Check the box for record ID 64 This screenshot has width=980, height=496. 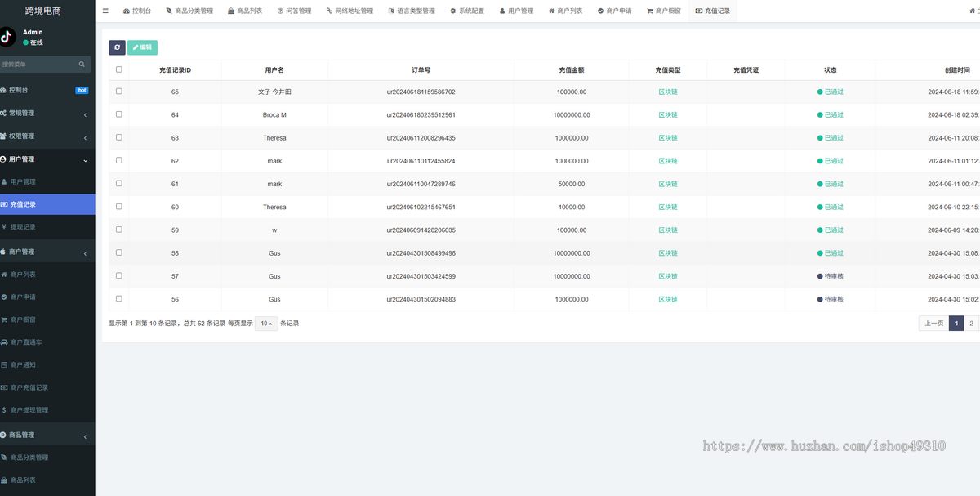118,114
